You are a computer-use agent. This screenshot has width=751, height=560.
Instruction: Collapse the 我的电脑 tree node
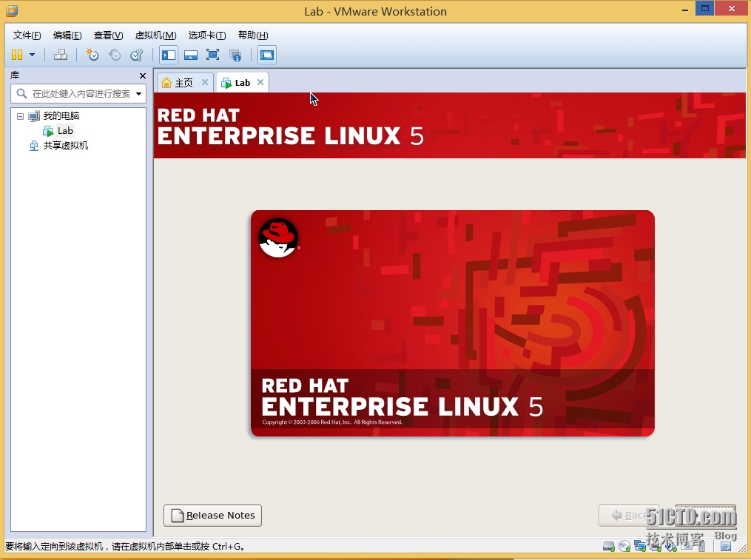(20, 116)
